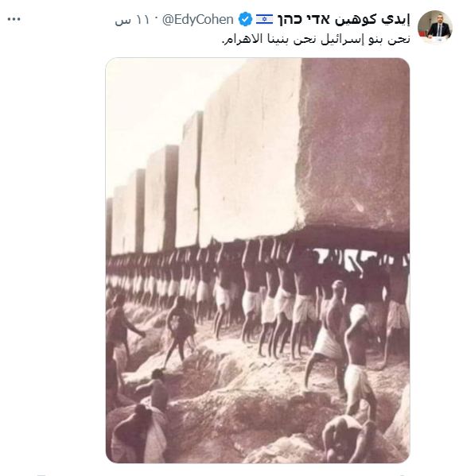Click the largest stone block in photo
The image size is (459, 476).
coord(352,143)
